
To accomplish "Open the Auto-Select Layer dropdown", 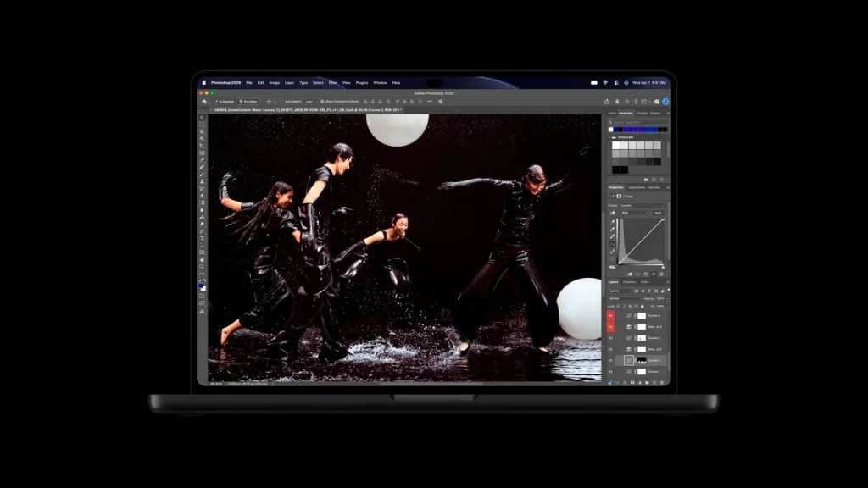I will pyautogui.click(x=310, y=102).
